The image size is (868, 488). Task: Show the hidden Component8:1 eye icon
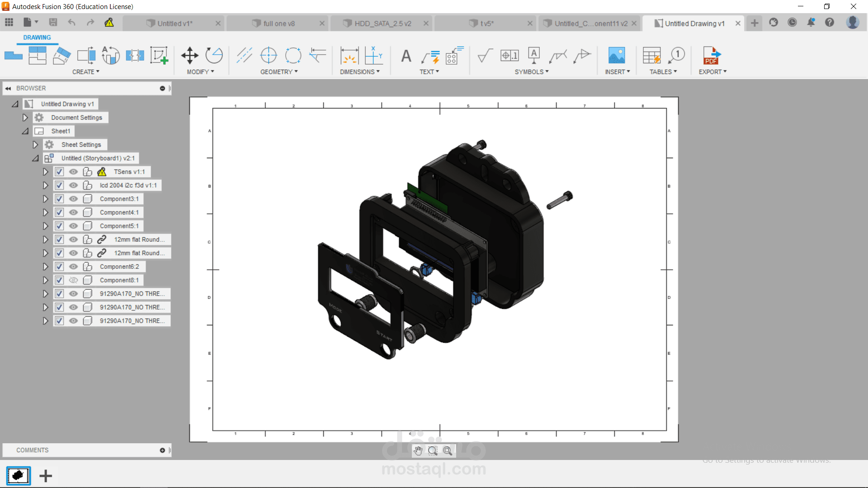73,280
